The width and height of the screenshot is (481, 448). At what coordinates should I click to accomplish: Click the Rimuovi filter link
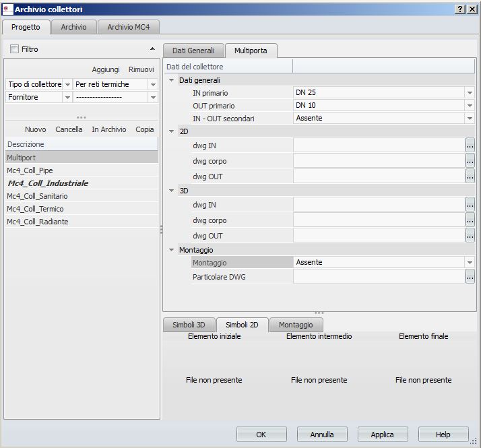click(x=141, y=69)
